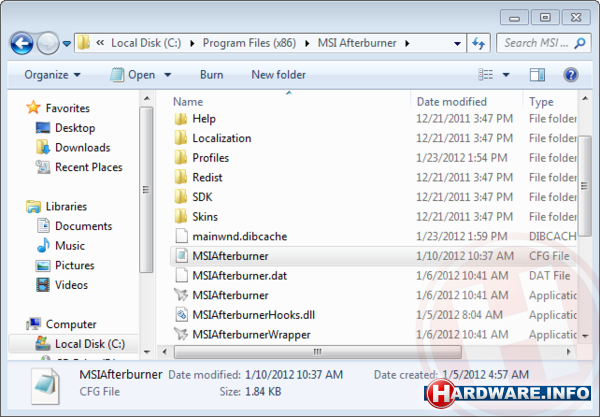
Task: Click the Help question mark icon
Action: (x=571, y=75)
